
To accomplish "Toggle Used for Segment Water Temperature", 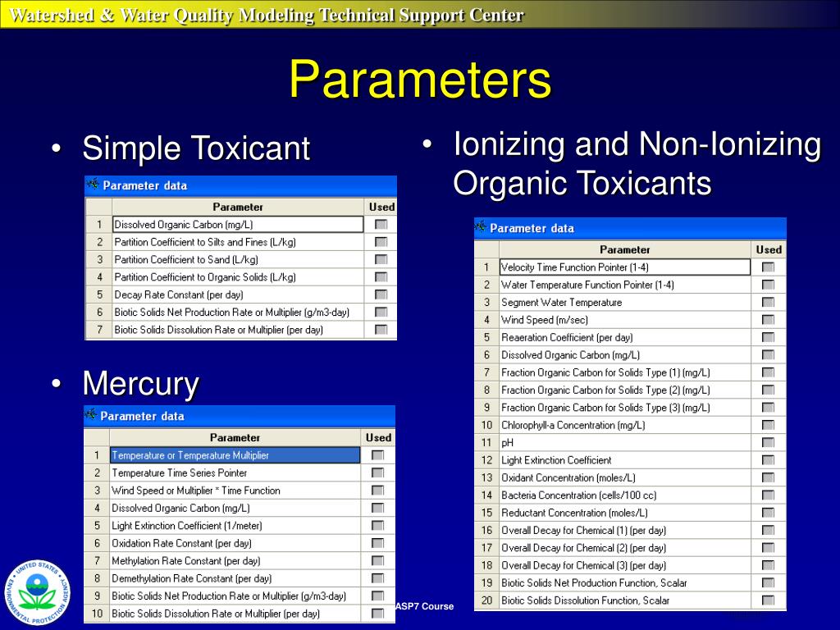I will 768,302.
